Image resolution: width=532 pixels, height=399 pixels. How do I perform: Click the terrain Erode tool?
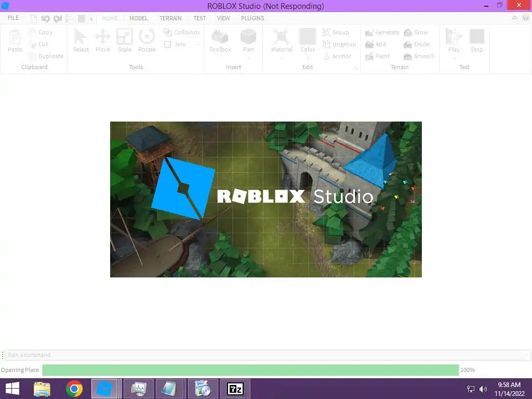(416, 44)
